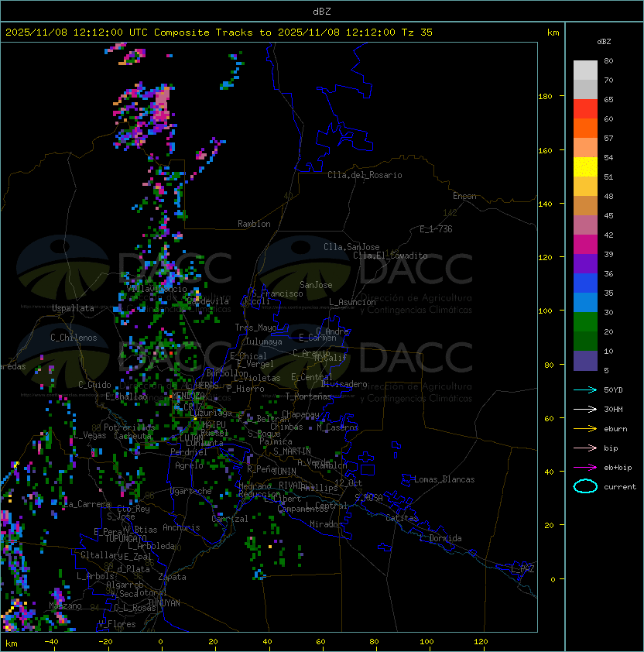
Task: Click the strong pink echo cell near top-left
Action: pos(163,104)
